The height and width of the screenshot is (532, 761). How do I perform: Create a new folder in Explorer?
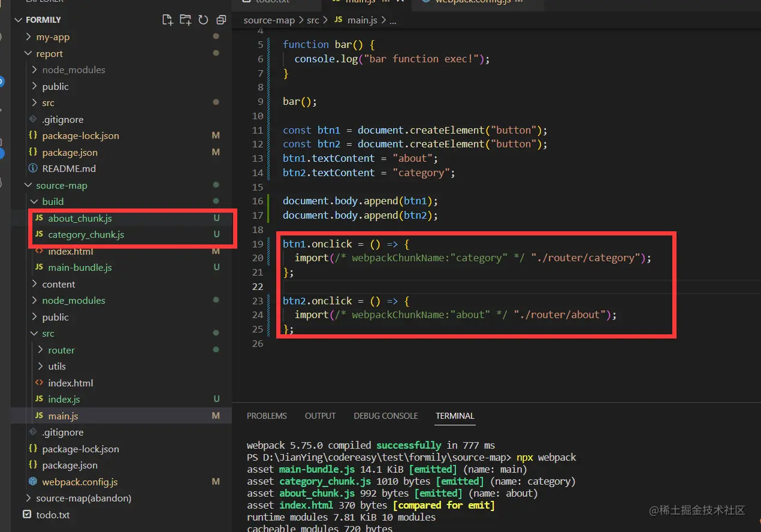[186, 20]
